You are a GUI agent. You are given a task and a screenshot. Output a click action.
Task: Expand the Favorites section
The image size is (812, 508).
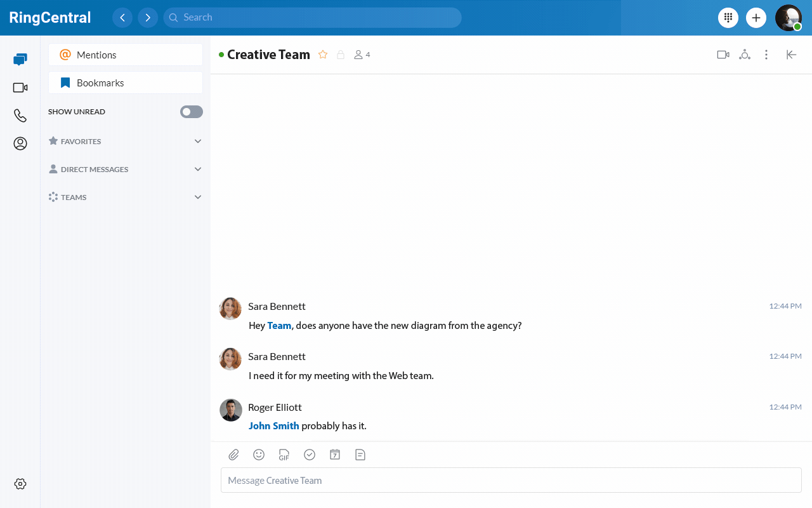197,142
